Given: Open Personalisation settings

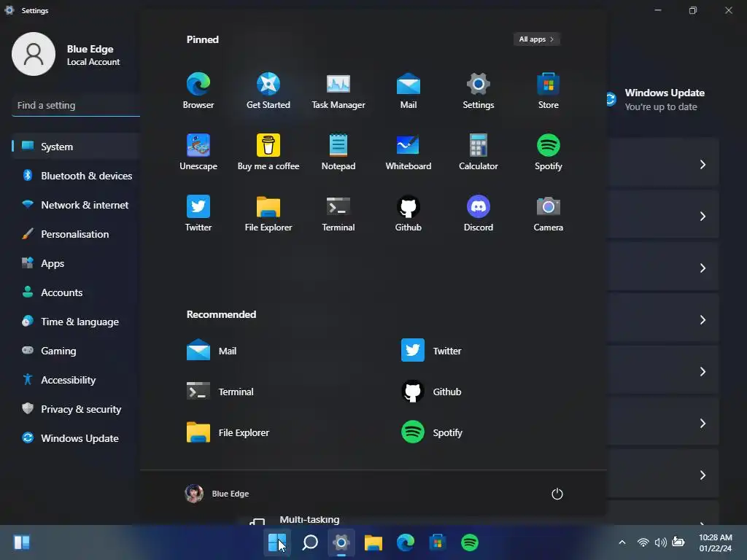Looking at the screenshot, I should coord(76,234).
